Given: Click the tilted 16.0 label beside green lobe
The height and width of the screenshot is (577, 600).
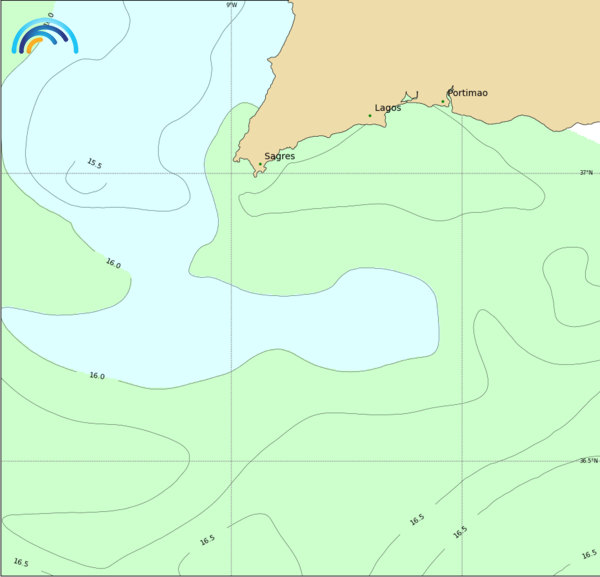Looking at the screenshot, I should [113, 263].
